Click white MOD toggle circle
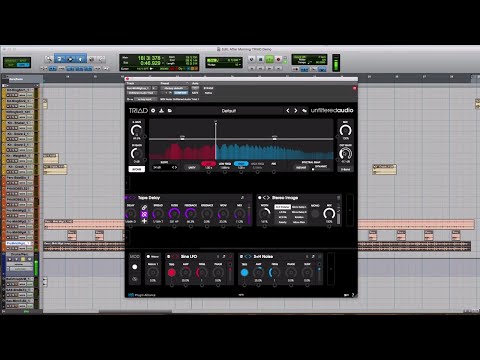The image size is (480, 360). pos(135,267)
